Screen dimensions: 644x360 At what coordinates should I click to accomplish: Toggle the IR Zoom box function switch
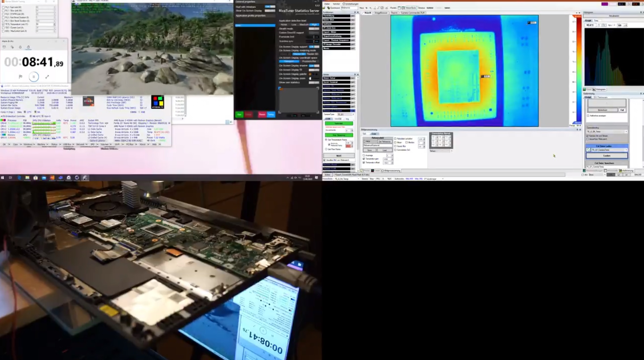point(353,28)
